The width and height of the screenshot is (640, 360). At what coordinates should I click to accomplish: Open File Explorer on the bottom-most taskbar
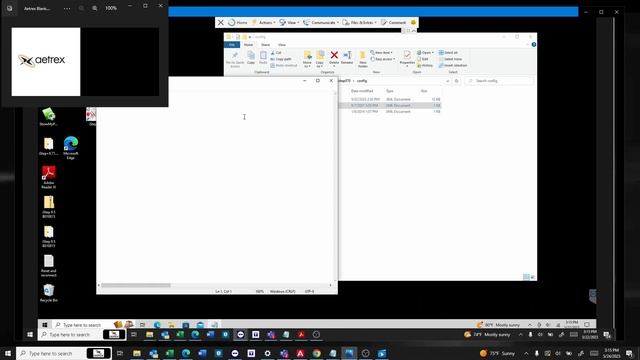(x=137, y=353)
